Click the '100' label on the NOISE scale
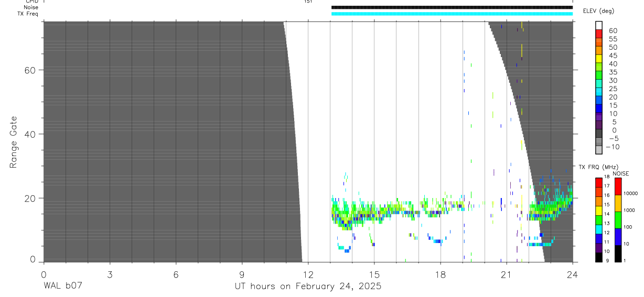Image resolution: width=644 pixels, height=297 pixels. pyautogui.click(x=629, y=227)
